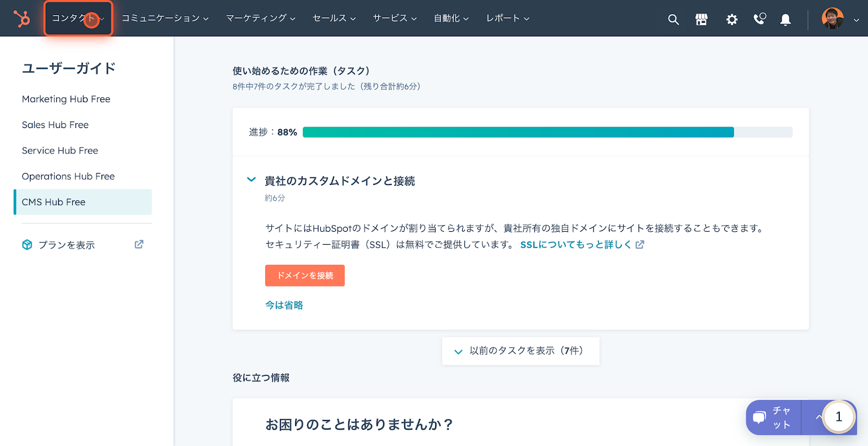Select CMS Hub Free guide
Viewport: 868px width, 446px height.
tap(82, 202)
